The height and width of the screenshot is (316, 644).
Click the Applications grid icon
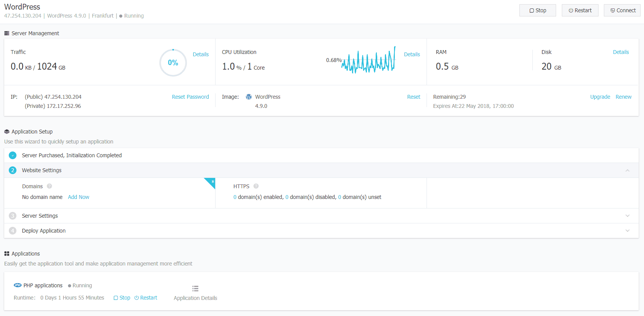(6, 254)
